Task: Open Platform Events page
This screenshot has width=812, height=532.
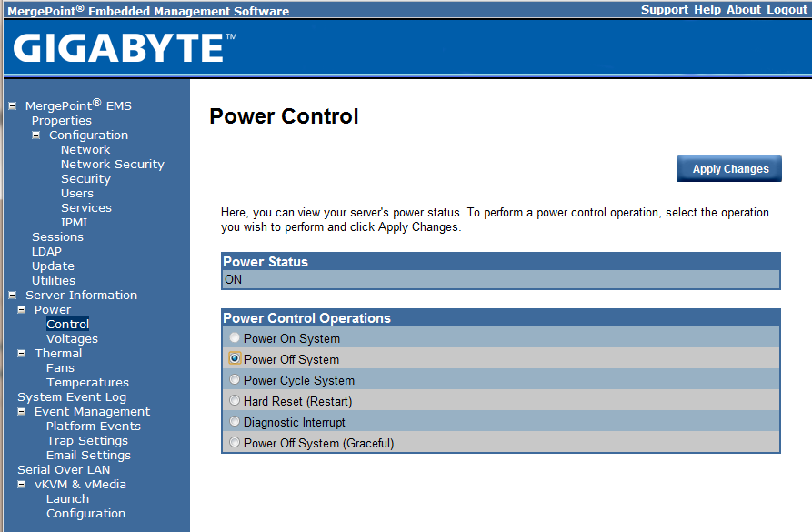Action: tap(94, 427)
